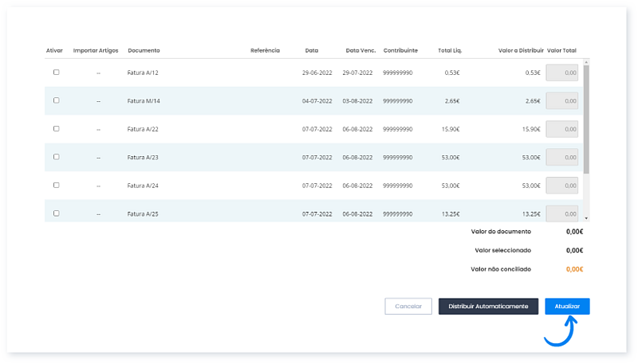
Task: Focus Valor Total input for Fatura M/14
Action: [x=561, y=101]
